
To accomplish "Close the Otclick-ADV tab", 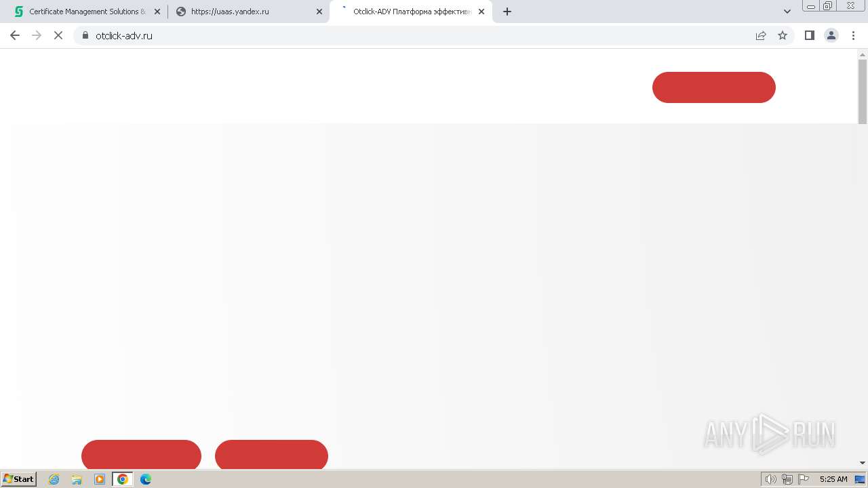I will (481, 12).
